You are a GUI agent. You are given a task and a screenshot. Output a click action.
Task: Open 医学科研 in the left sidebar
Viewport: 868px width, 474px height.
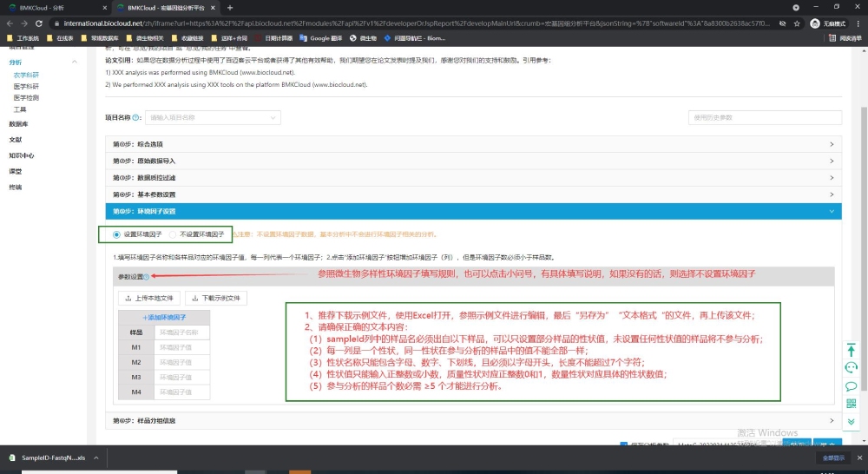(26, 87)
